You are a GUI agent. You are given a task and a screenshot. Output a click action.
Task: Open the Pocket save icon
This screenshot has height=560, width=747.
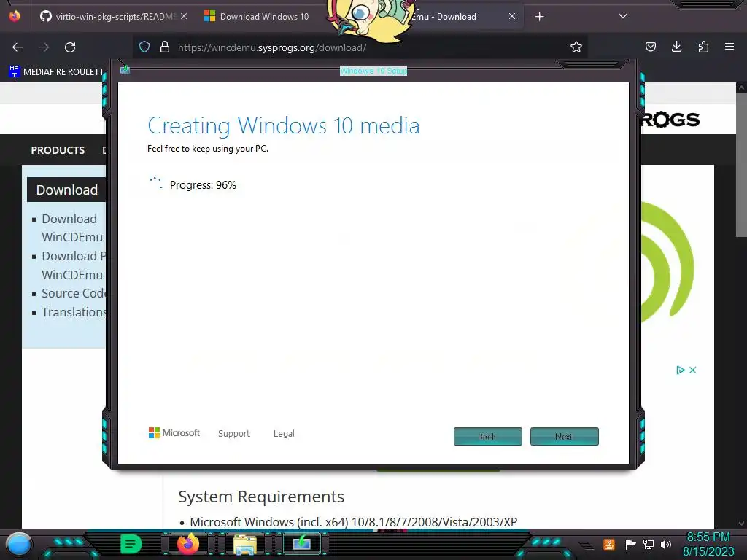650,47
